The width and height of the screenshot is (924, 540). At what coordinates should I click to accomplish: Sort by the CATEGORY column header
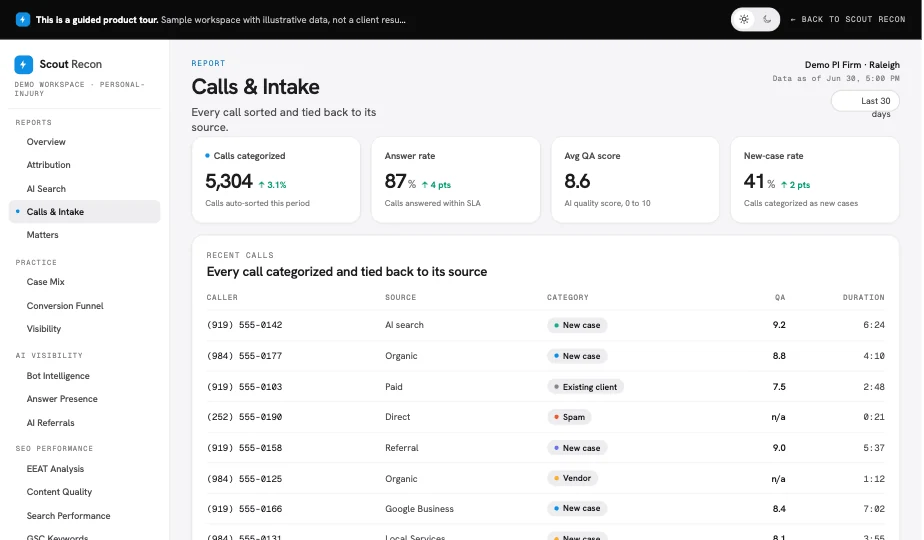click(567, 298)
